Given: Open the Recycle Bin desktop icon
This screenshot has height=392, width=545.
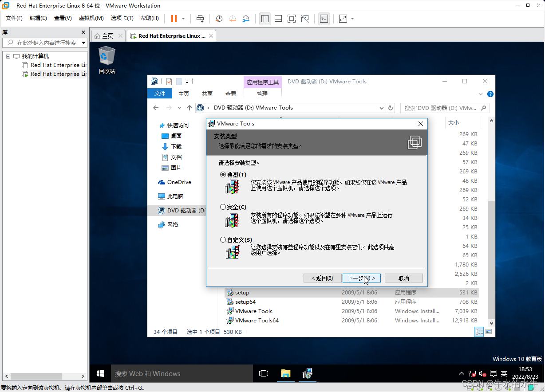Looking at the screenshot, I should pos(107,60).
